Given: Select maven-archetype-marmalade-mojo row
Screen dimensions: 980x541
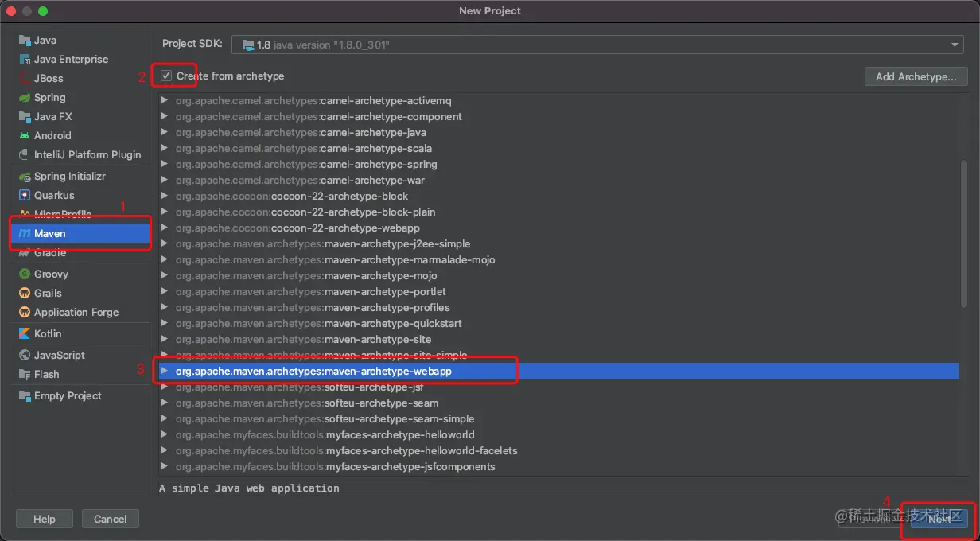Looking at the screenshot, I should (x=558, y=259).
